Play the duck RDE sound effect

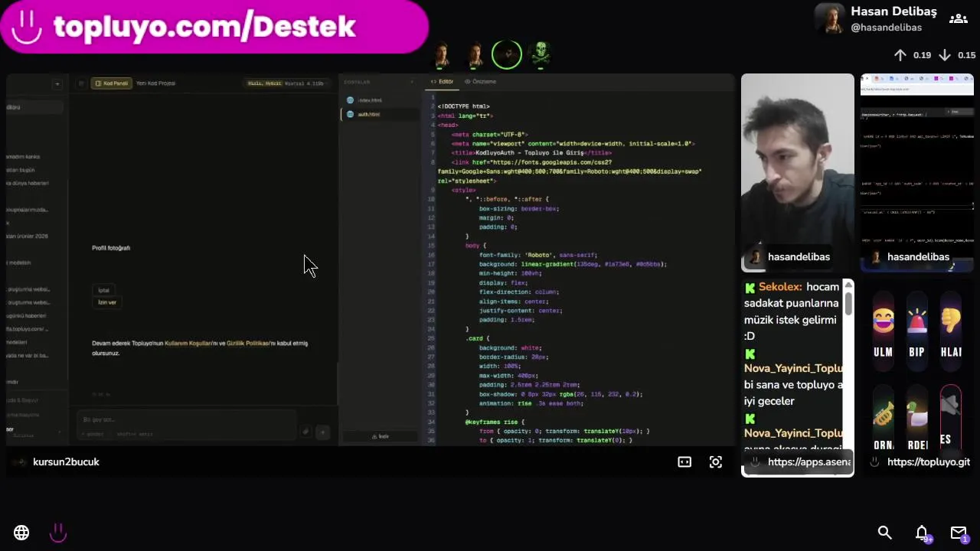click(916, 418)
